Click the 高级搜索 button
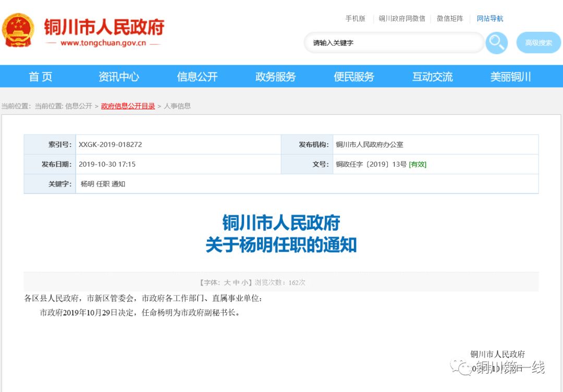This screenshot has width=563, height=392. point(538,42)
